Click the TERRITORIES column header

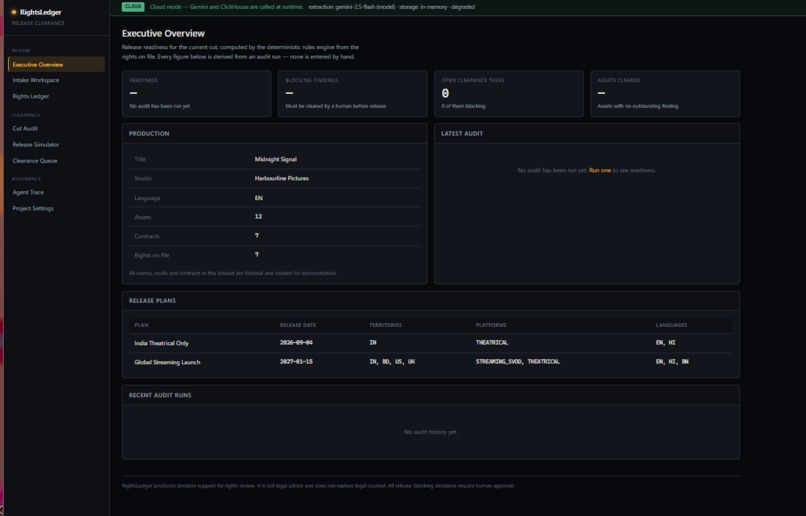tap(385, 325)
